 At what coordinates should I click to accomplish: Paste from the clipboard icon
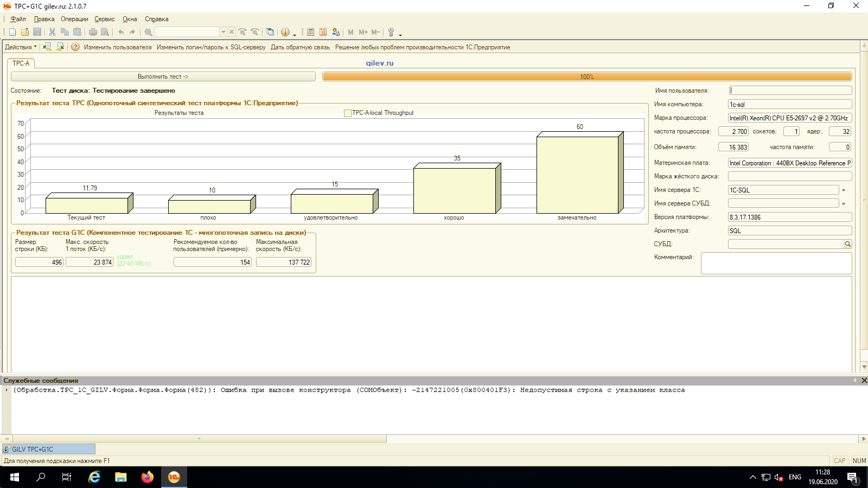[77, 32]
